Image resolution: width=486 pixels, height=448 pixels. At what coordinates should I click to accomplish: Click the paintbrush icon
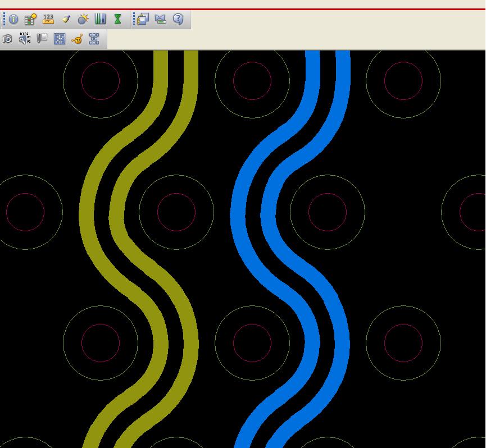[x=66, y=20]
